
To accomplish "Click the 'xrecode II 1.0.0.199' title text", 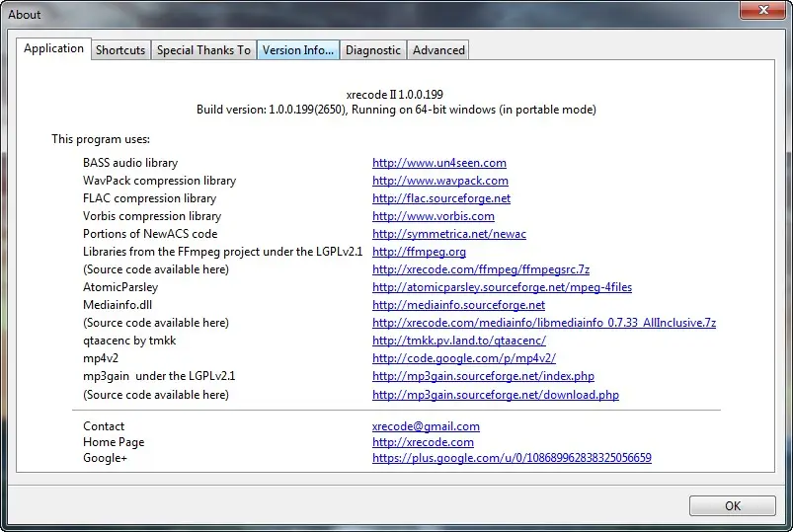I will point(394,95).
